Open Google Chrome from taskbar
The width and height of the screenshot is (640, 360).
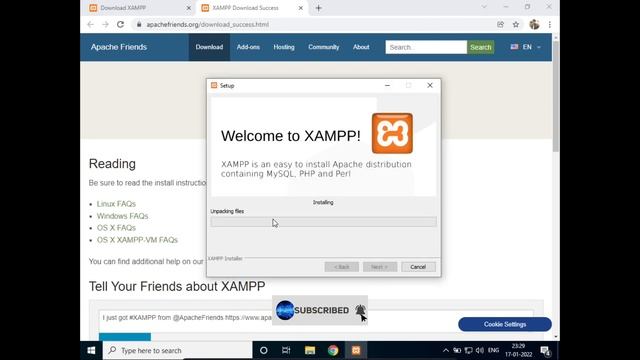coord(333,351)
